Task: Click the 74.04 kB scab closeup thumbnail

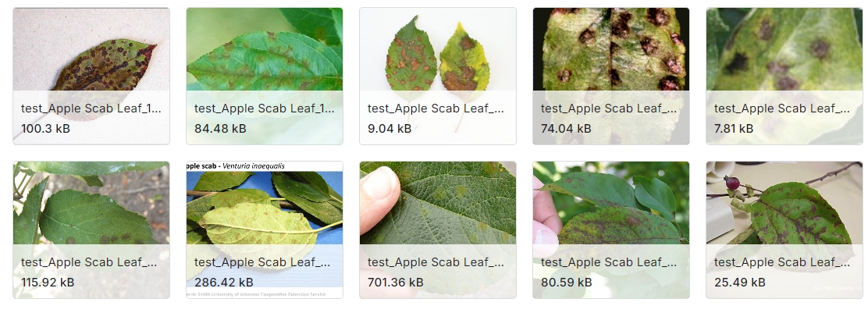Action: 611,76
